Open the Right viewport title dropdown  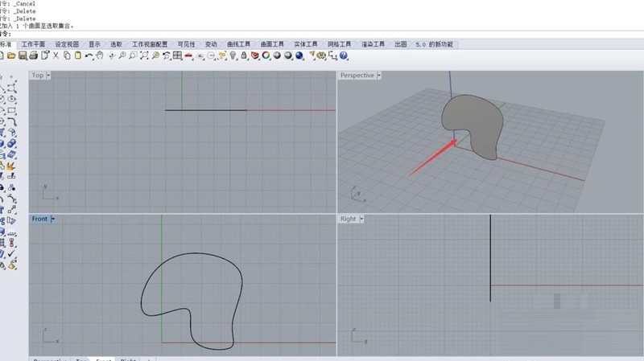362,219
